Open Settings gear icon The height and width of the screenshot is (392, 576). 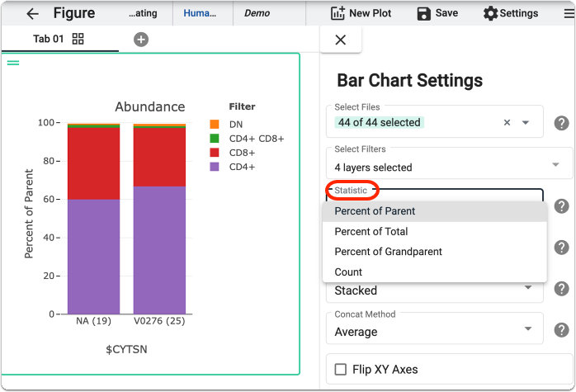(x=490, y=13)
